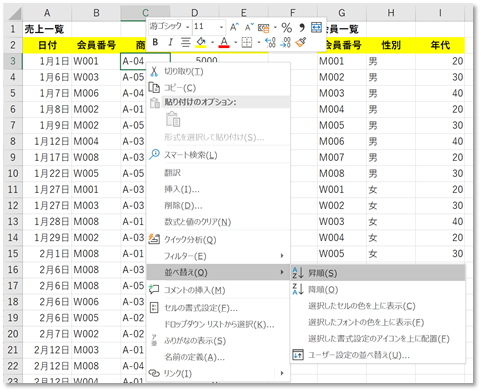Apply percent style from mini toolbar
Screen dimensions: 482x392
click(287, 27)
